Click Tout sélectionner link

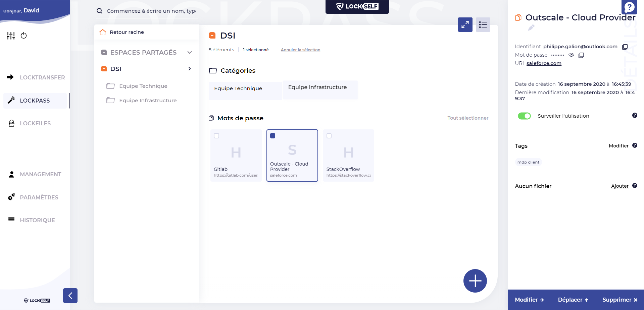pyautogui.click(x=468, y=118)
